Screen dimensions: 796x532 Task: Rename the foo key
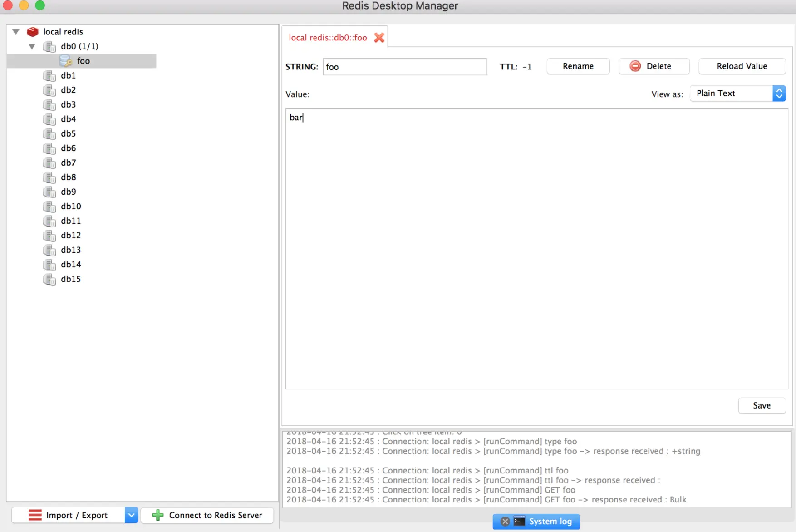click(x=578, y=66)
